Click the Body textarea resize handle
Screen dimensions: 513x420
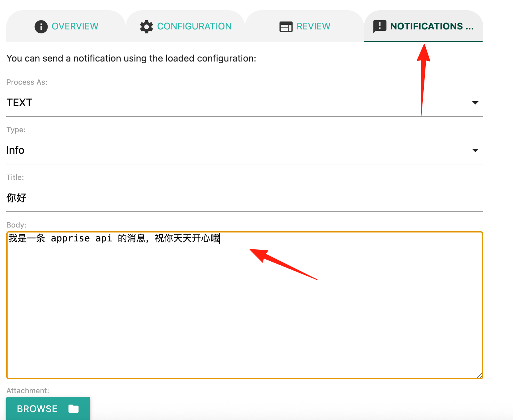tap(479, 375)
